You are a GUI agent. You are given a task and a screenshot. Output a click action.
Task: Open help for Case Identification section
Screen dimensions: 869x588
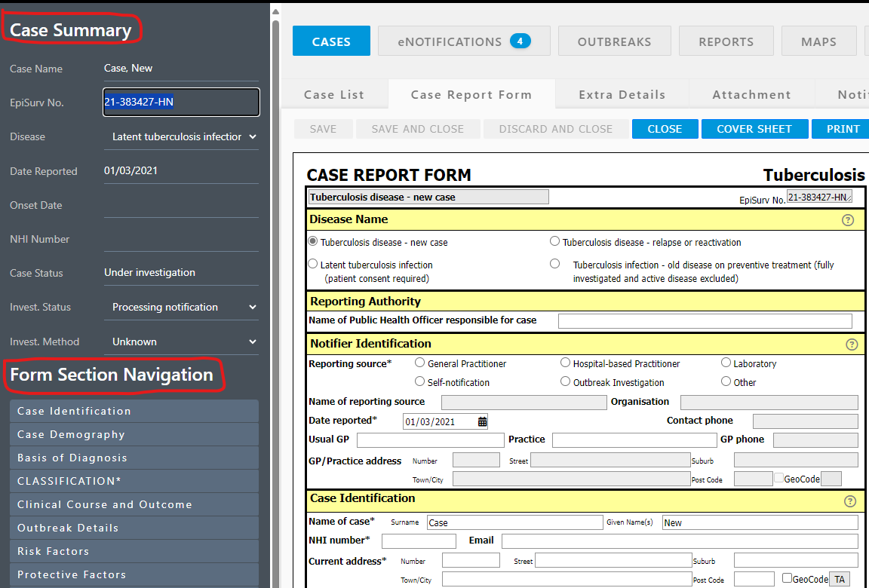[849, 501]
